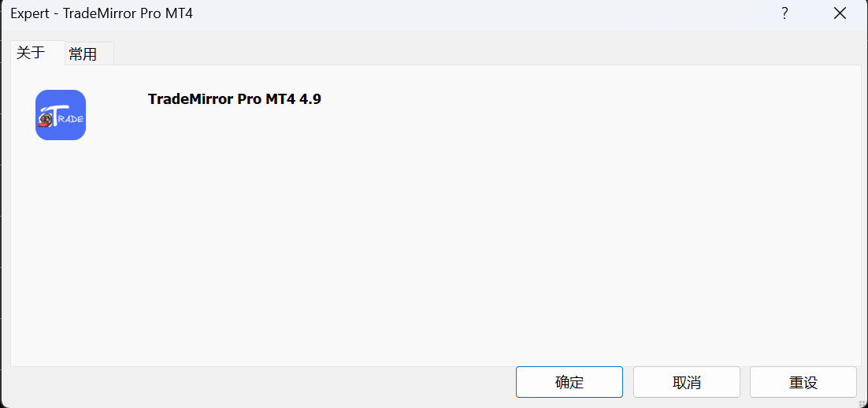
Task: Click empty title bar space left of help
Action: pos(481,14)
